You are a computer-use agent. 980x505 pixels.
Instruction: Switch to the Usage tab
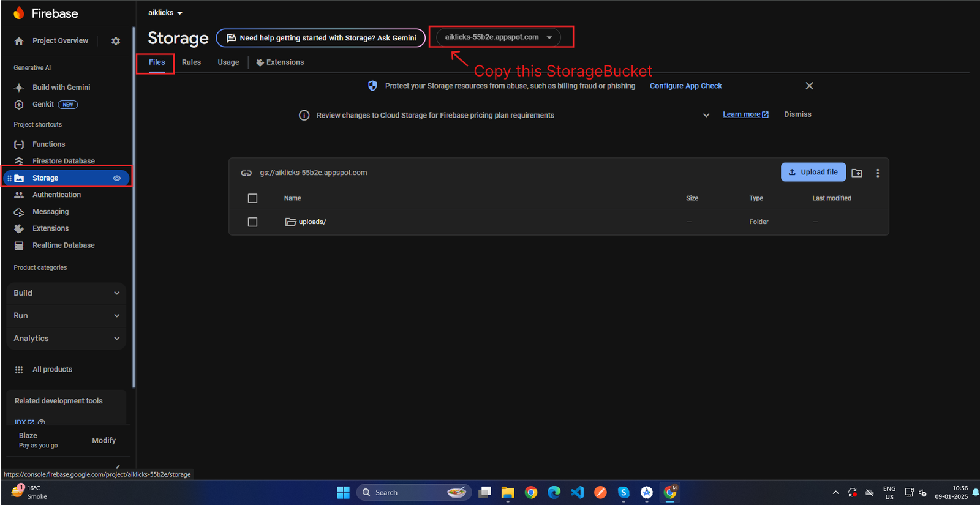coord(228,62)
